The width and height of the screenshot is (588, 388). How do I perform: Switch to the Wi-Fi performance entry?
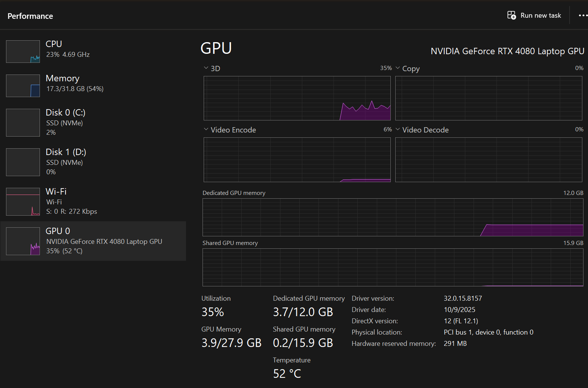[72, 201]
